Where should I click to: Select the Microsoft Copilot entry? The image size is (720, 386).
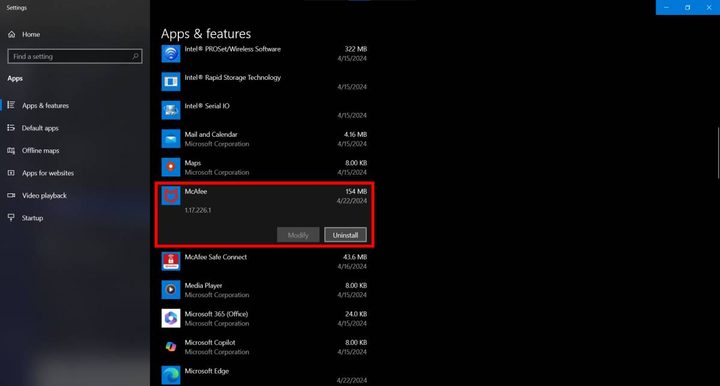[x=264, y=347]
